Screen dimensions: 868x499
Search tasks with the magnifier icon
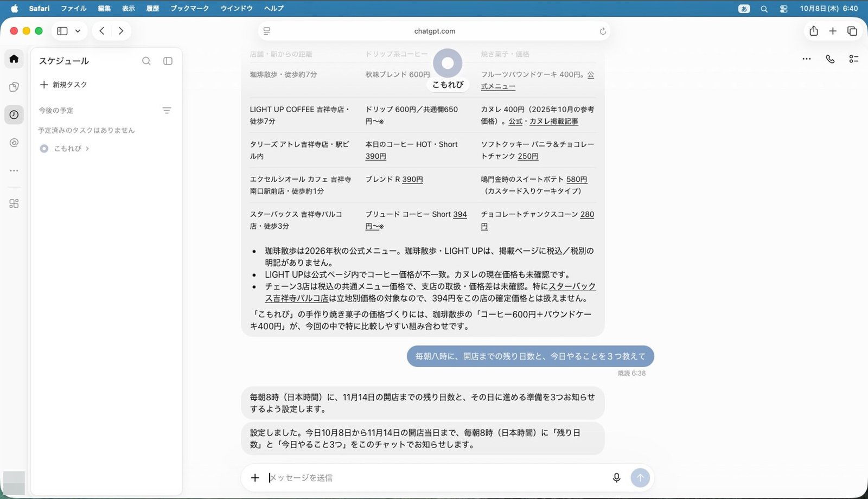(146, 61)
